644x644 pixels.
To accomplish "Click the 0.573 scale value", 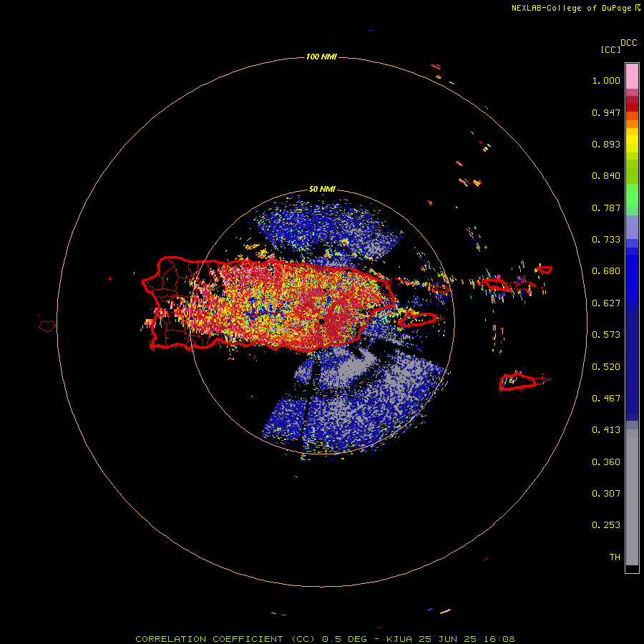I will 606,335.
